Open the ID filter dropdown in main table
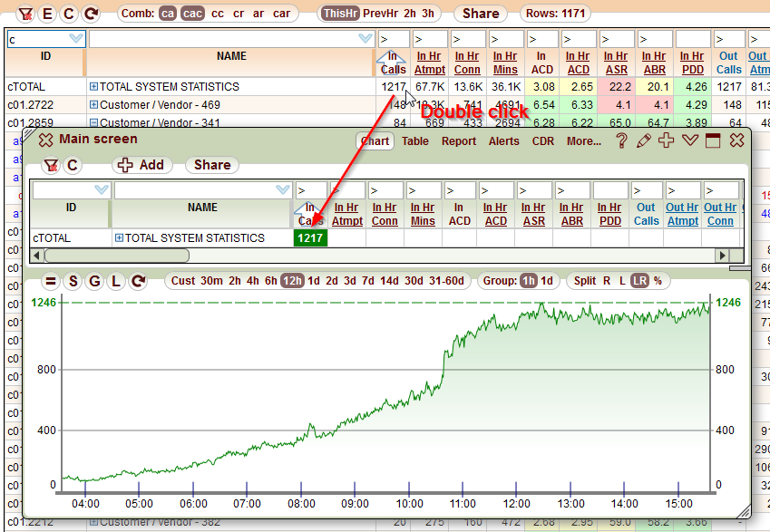Viewport: 770px width, 532px height. [x=75, y=39]
